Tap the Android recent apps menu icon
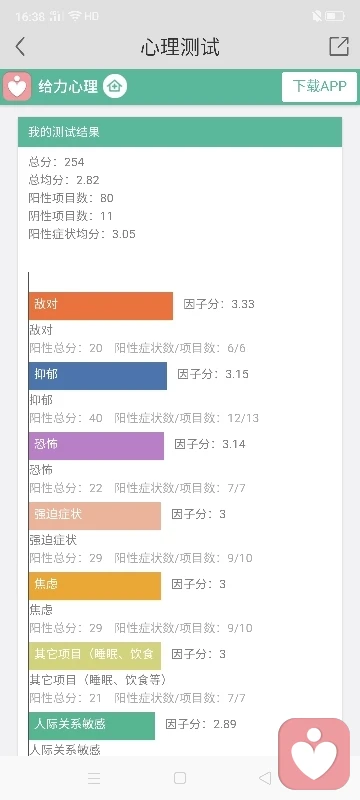 pos(94,778)
